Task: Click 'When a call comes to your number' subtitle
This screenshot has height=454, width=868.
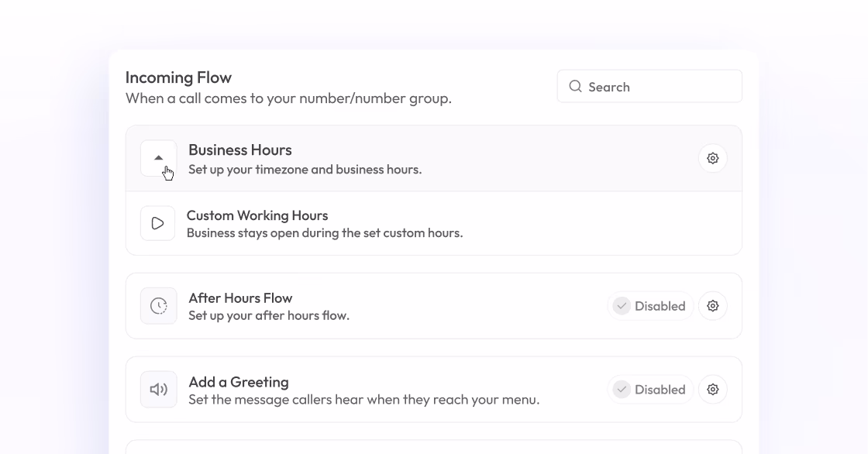Action: [x=288, y=98]
